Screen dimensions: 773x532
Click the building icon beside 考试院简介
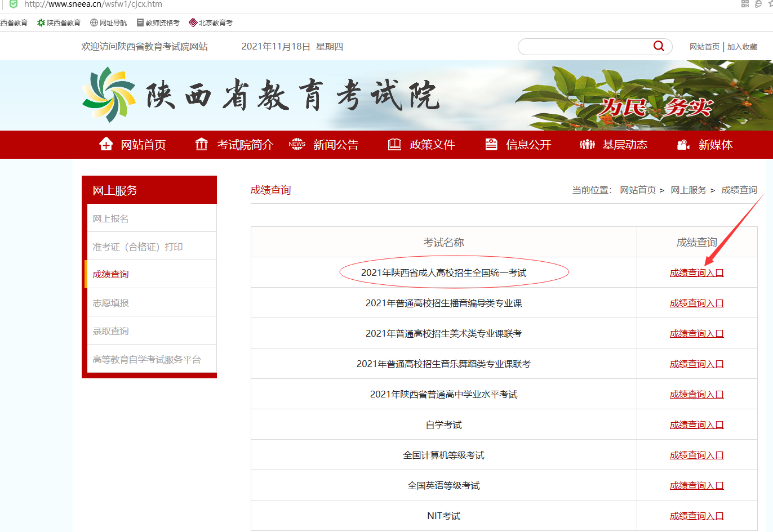pyautogui.click(x=201, y=145)
